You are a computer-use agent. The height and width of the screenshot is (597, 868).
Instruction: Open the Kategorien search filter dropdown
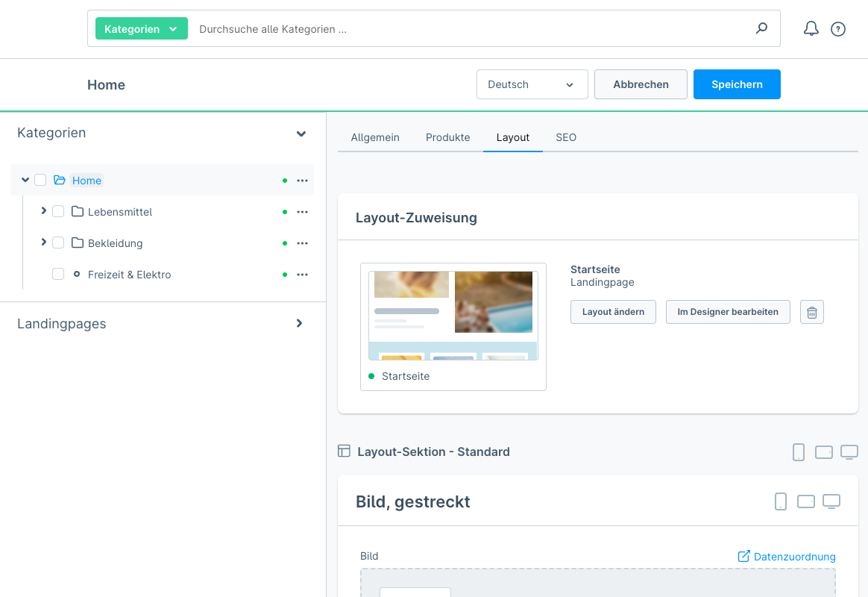pos(141,29)
